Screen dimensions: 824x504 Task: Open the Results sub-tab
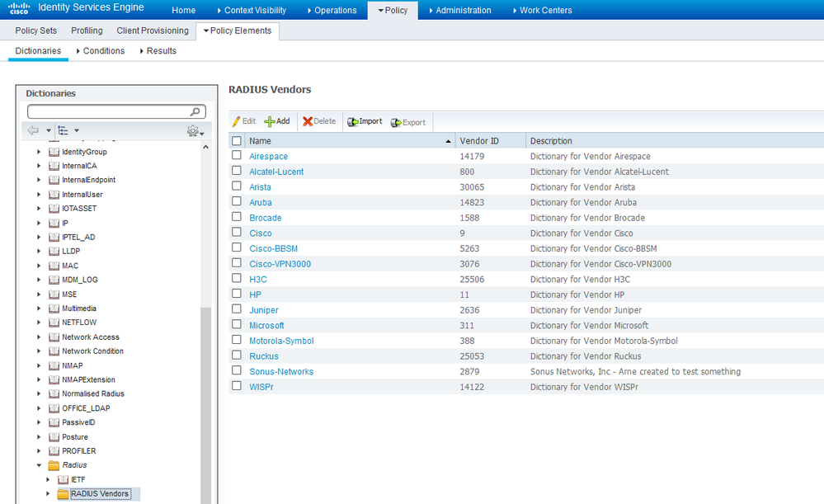(x=158, y=51)
